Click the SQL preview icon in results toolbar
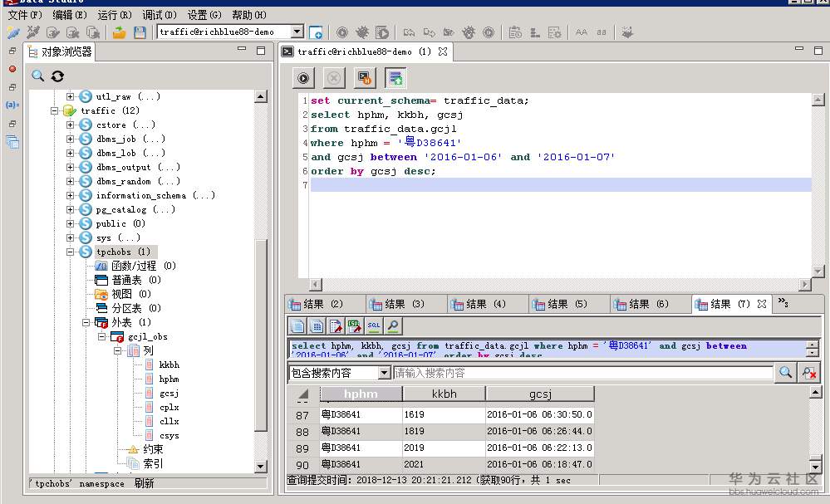830x504 pixels. (374, 325)
